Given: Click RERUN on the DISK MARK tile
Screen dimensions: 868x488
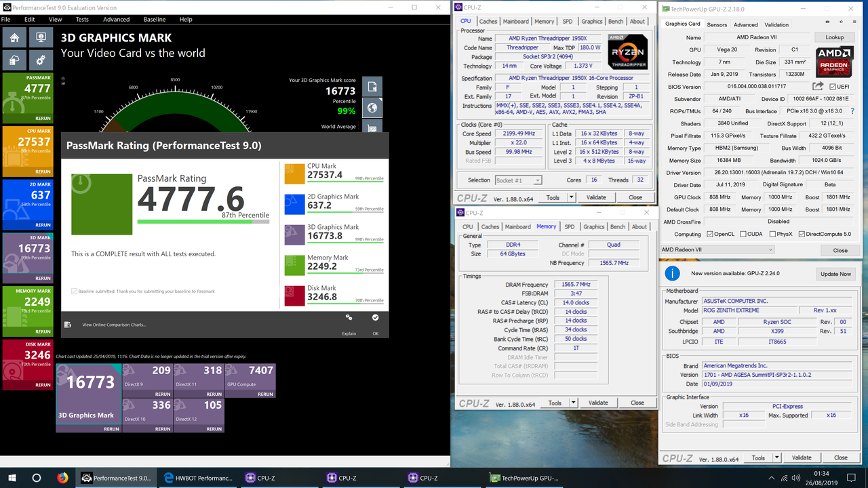Looking at the screenshot, I should [x=43, y=385].
